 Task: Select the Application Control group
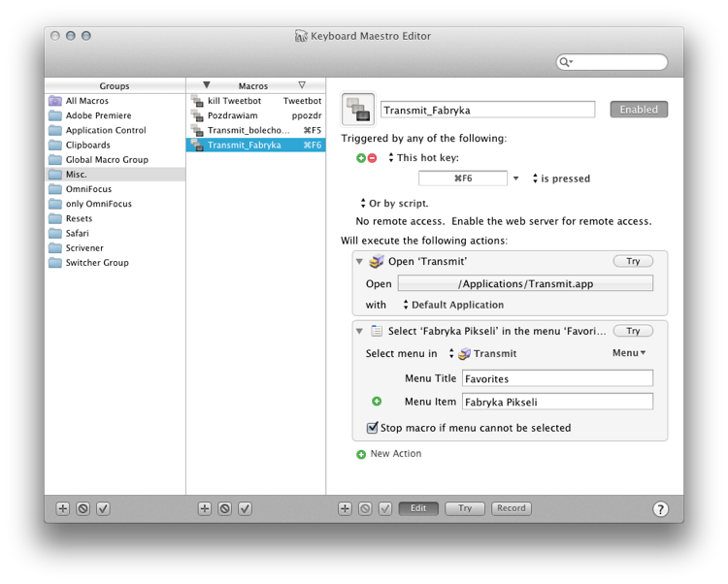[x=116, y=130]
